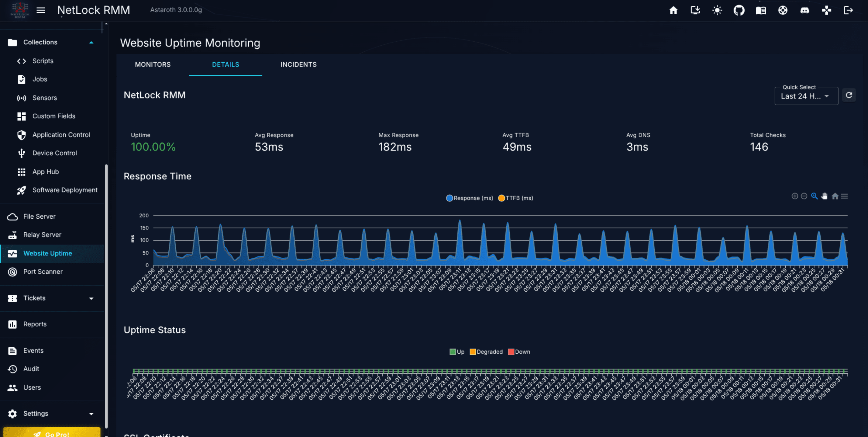Screen dimensions: 868x437
Task: Click the 182ms Max Response value
Action: point(395,147)
